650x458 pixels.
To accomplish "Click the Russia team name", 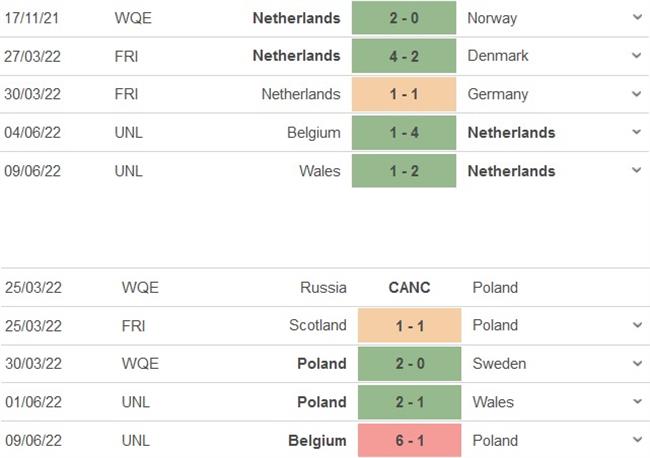I will click(x=323, y=287).
